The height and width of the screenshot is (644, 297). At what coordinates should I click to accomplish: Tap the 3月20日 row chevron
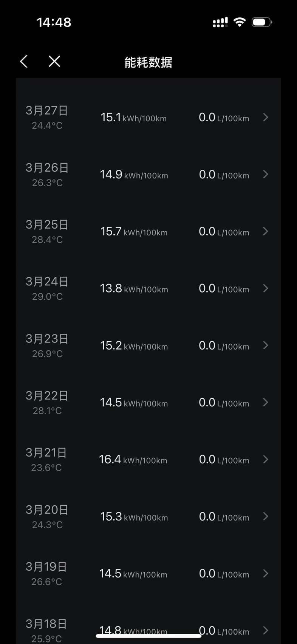point(266,517)
